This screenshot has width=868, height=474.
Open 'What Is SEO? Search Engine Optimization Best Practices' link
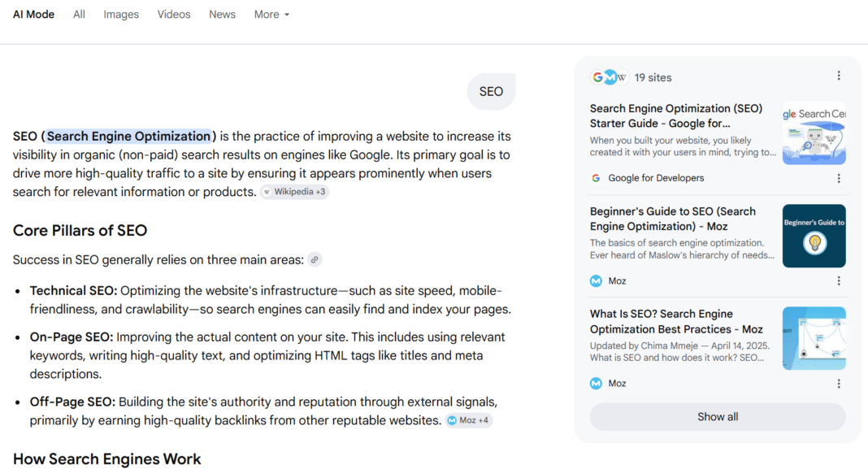(x=675, y=321)
